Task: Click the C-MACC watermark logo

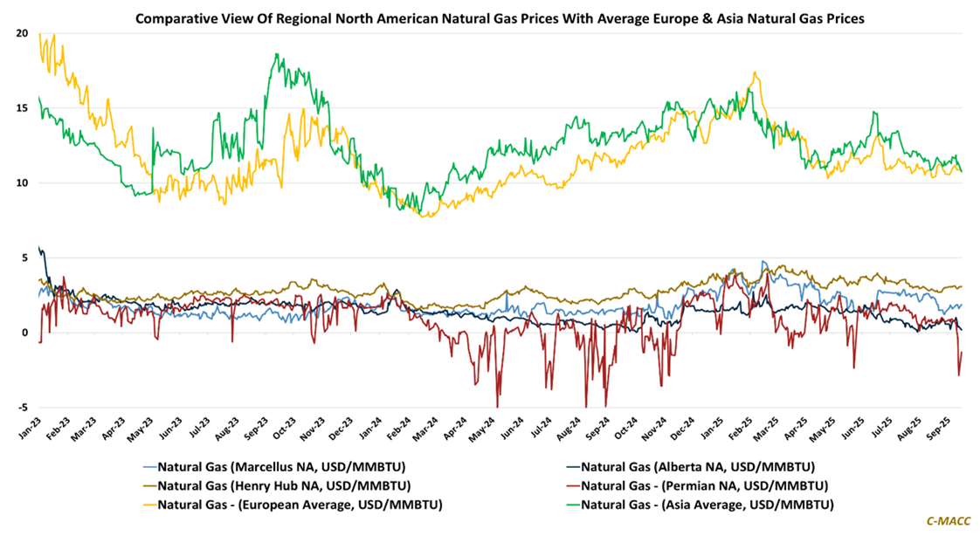Action: 948,521
